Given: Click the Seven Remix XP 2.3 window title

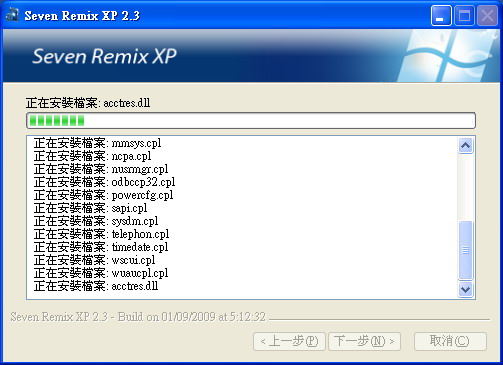Looking at the screenshot, I should (x=82, y=16).
